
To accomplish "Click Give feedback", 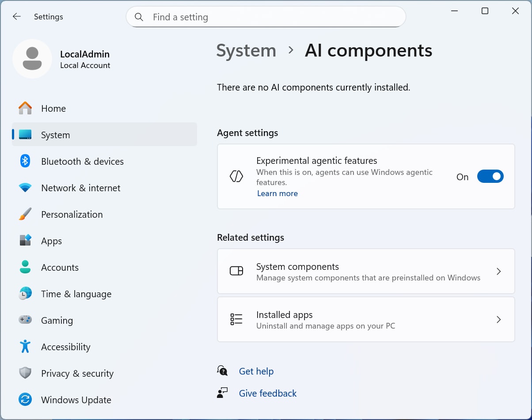I will 267,393.
